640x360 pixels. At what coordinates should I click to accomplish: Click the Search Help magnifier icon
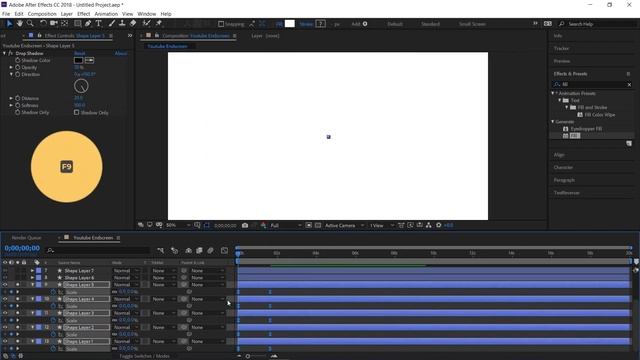click(x=562, y=24)
